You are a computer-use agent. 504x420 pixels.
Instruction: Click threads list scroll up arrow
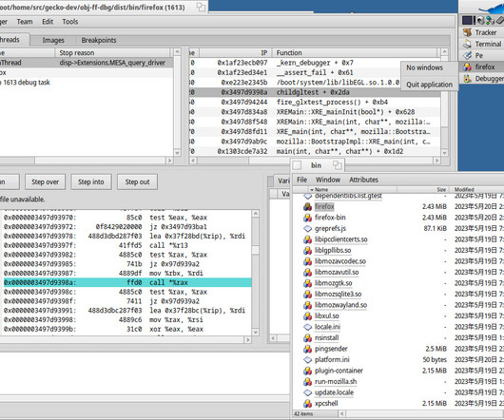click(x=177, y=52)
